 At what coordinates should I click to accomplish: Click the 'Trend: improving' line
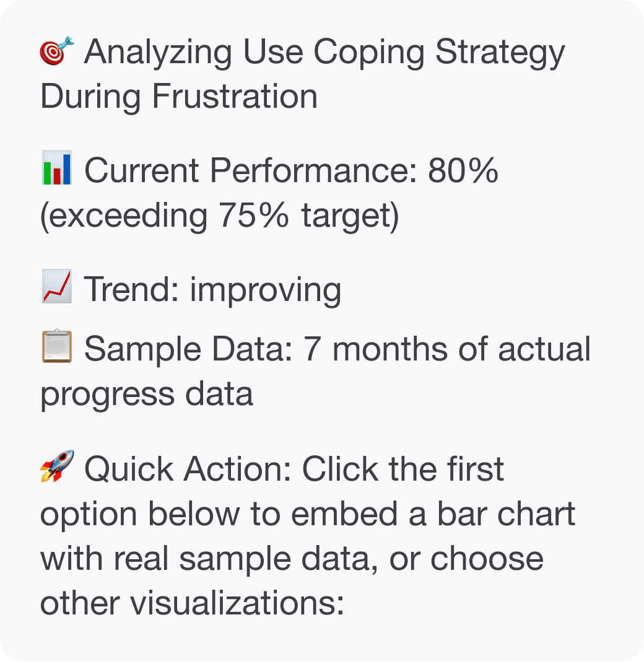212,290
